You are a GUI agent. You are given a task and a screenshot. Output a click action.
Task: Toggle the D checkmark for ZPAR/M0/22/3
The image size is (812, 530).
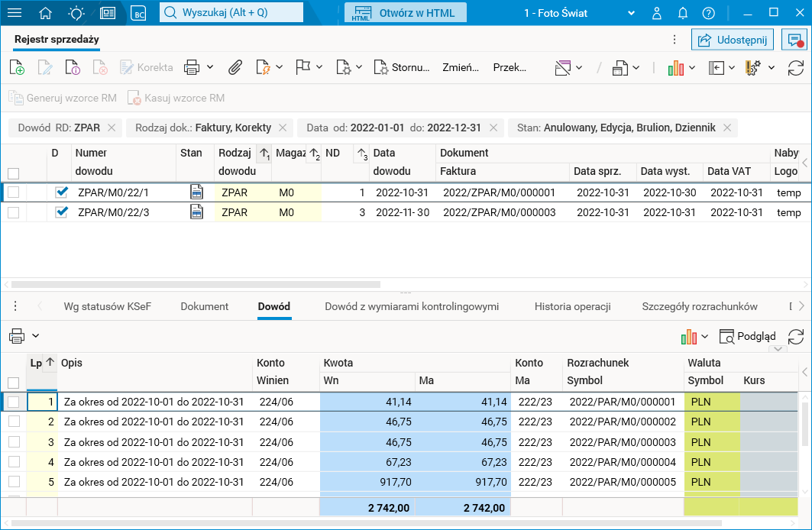[62, 212]
